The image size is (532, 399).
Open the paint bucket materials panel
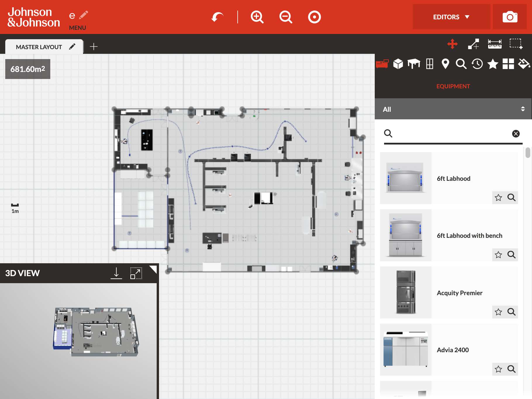(524, 63)
